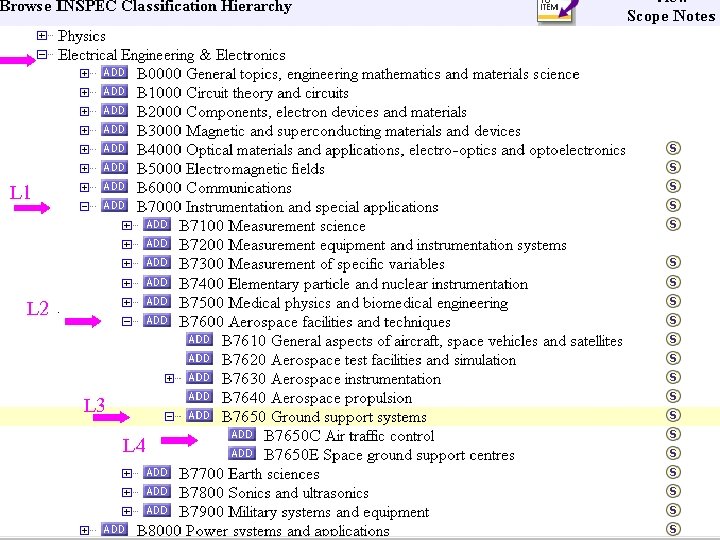This screenshot has width=720, height=540.
Task: Add B7800 Sonics and ultrasonics
Action: 157,491
